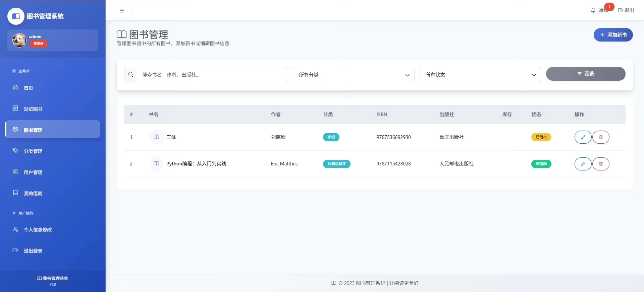Click the magnifier search icon
644x292 pixels.
[131, 75]
